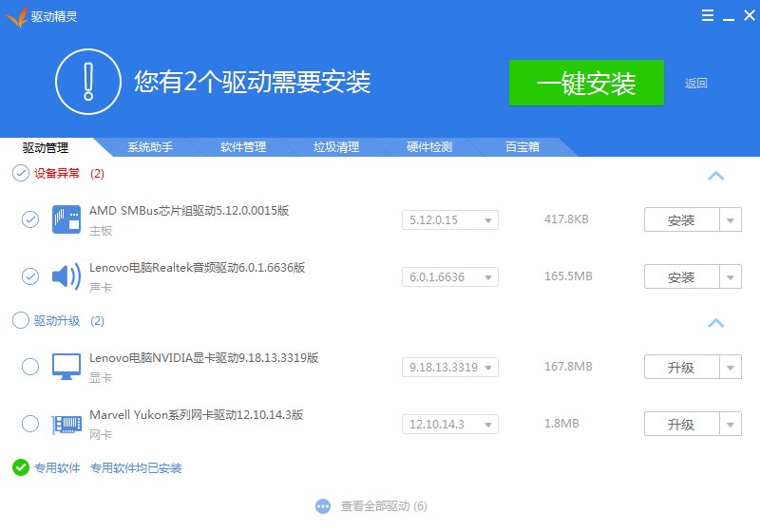Select all in 驱动升级 group checkbox

(x=20, y=320)
